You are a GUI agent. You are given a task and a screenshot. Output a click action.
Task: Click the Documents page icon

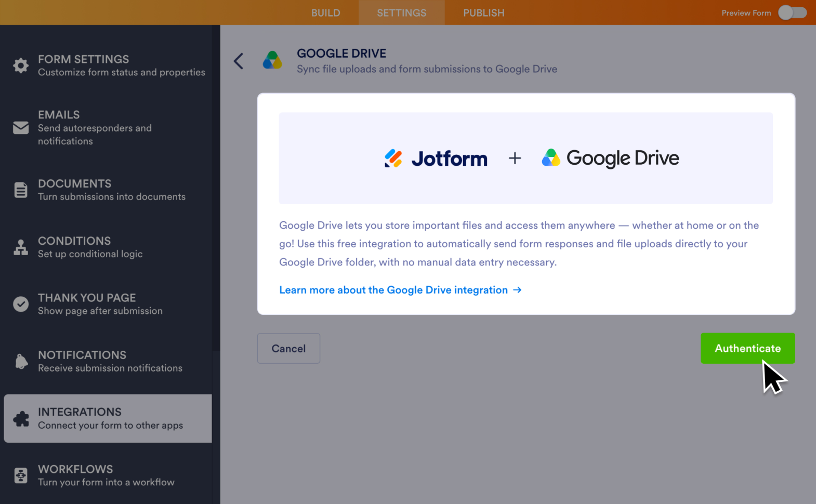pos(21,190)
